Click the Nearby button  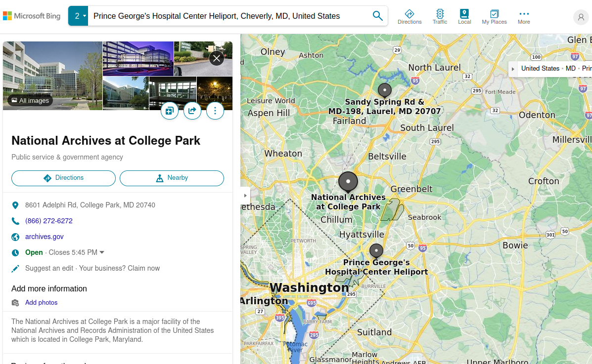[x=172, y=178]
